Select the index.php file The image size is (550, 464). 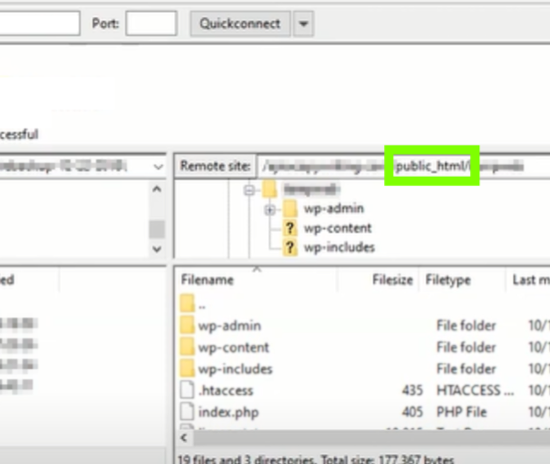(228, 412)
